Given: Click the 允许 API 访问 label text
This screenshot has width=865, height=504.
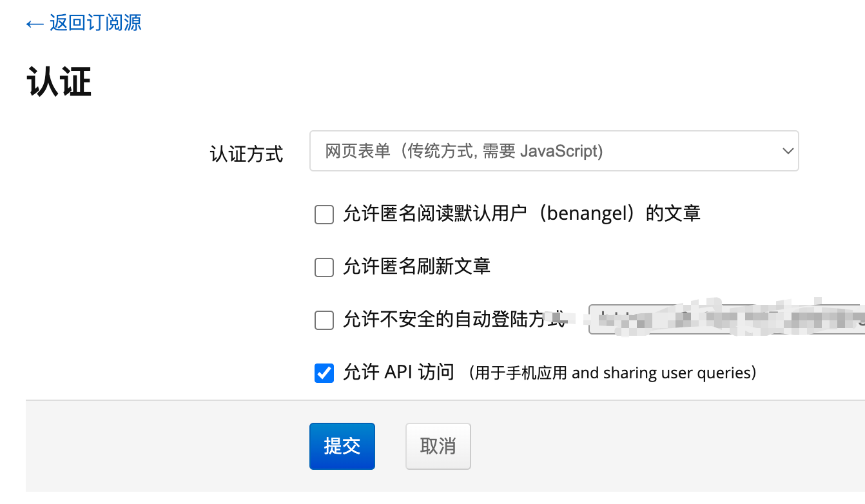Looking at the screenshot, I should click(398, 372).
